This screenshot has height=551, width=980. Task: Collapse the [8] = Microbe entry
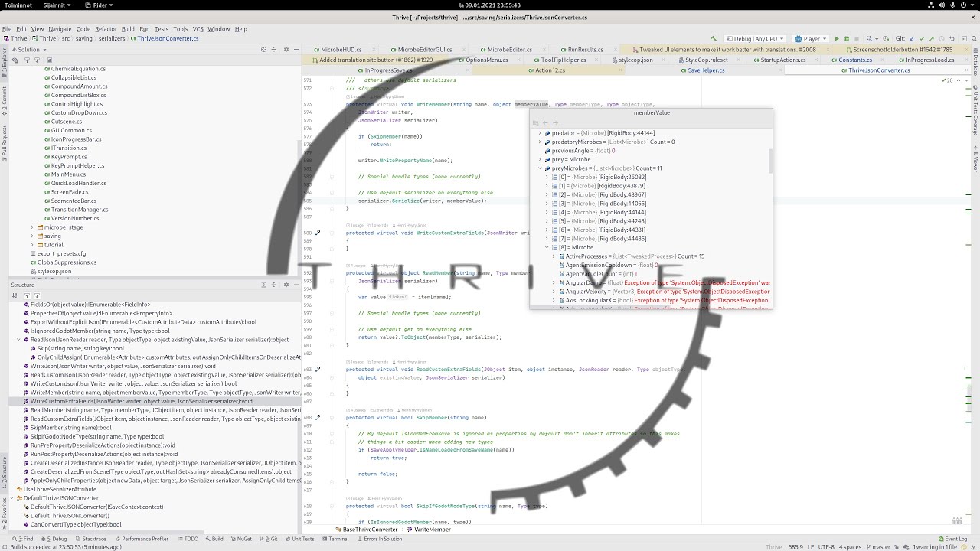(547, 247)
